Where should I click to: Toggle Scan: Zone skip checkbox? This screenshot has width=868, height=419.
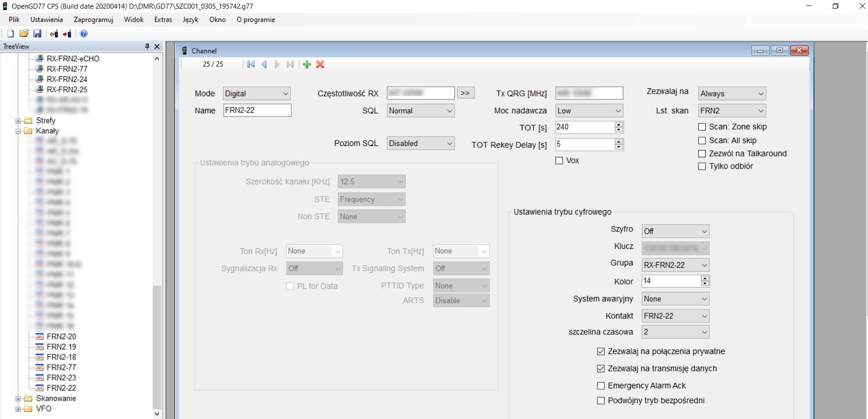702,127
